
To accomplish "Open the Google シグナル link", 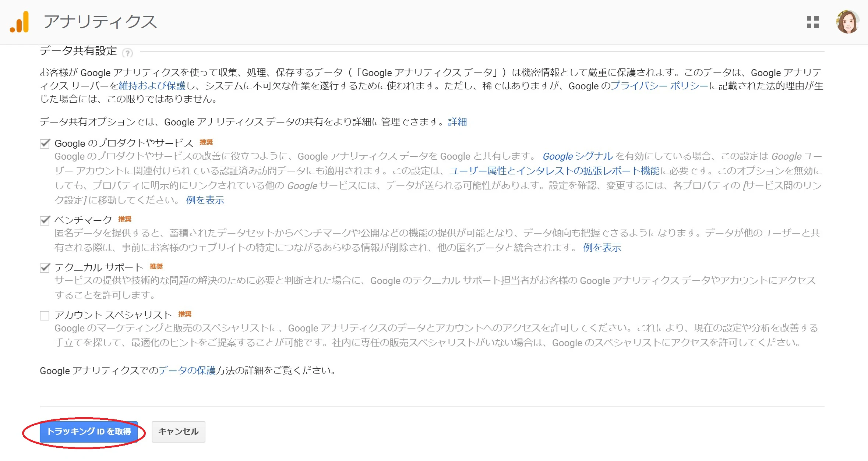I will coord(578,156).
